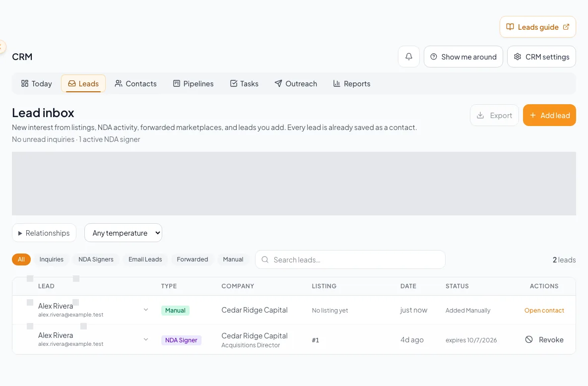
Task: Focus the Search leads field
Action: [350, 259]
